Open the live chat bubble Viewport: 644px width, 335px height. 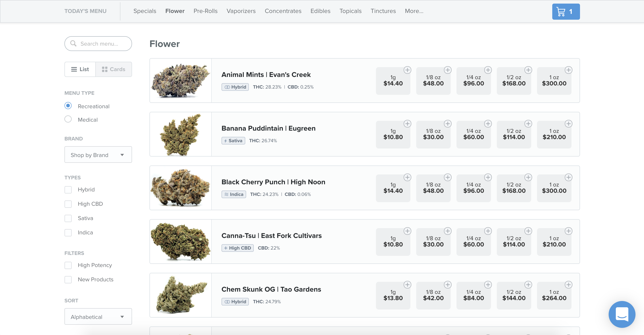[x=622, y=314]
